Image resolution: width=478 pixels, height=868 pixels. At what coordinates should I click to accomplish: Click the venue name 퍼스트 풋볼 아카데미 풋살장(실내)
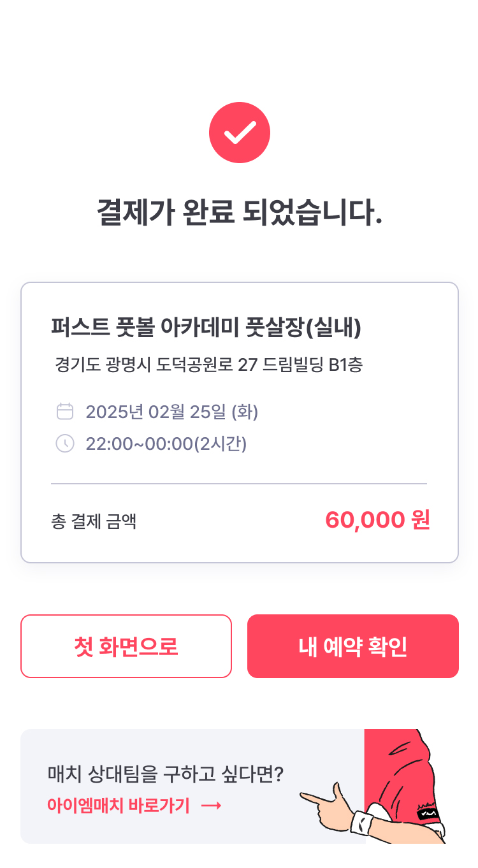click(x=206, y=328)
